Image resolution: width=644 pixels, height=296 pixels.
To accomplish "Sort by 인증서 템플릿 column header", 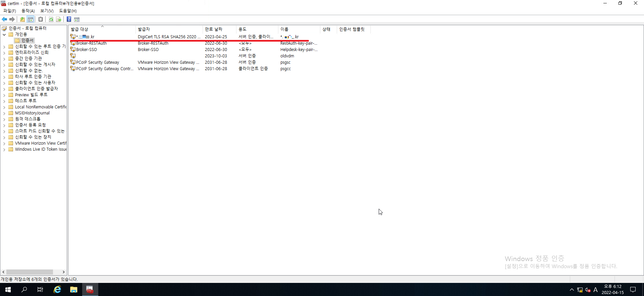I will point(354,29).
